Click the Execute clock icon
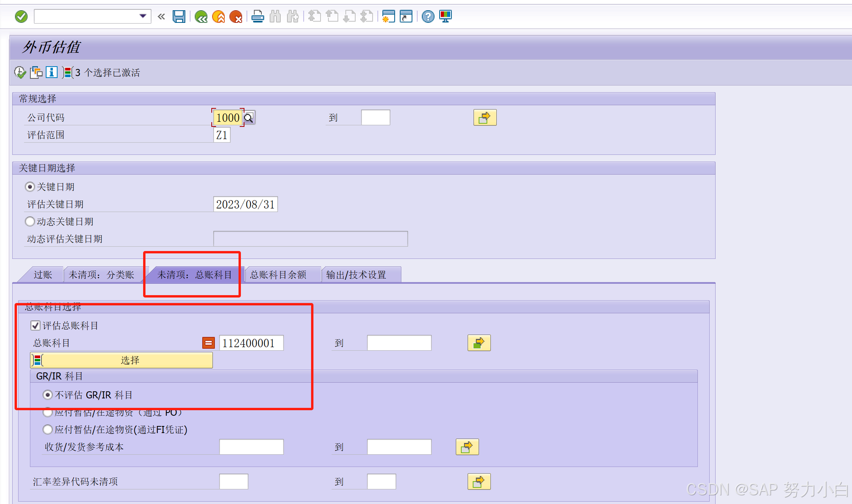 pyautogui.click(x=20, y=73)
